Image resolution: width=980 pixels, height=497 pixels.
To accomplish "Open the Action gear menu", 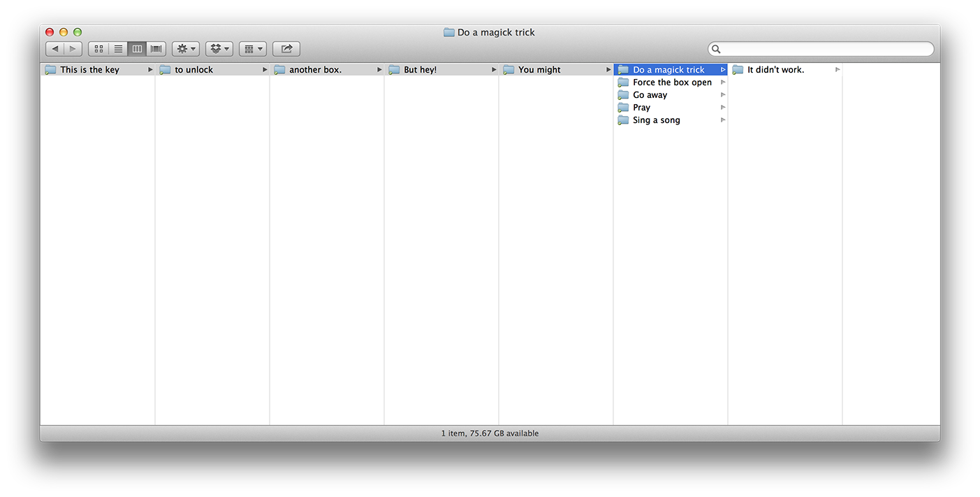I will click(x=186, y=49).
